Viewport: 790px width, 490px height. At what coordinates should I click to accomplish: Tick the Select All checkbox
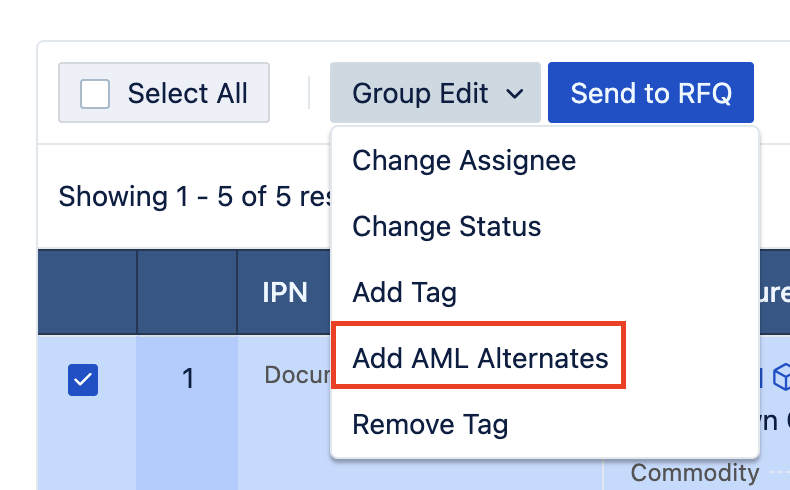point(95,94)
